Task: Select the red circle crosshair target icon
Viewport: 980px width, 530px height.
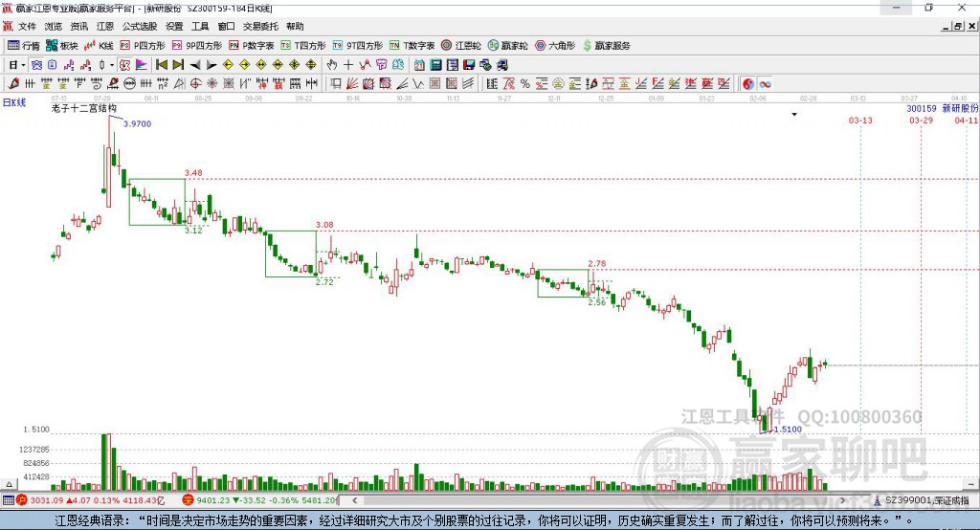Action: (195, 84)
